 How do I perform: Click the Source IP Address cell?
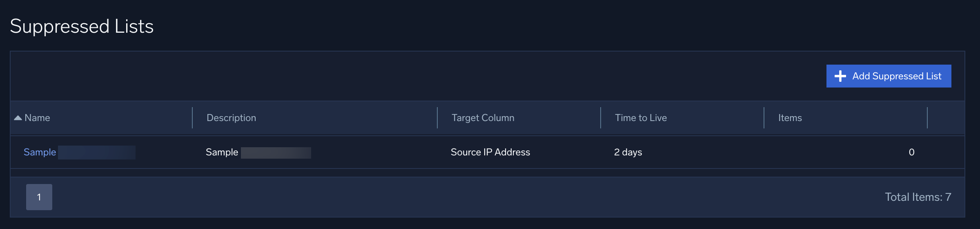(x=490, y=152)
